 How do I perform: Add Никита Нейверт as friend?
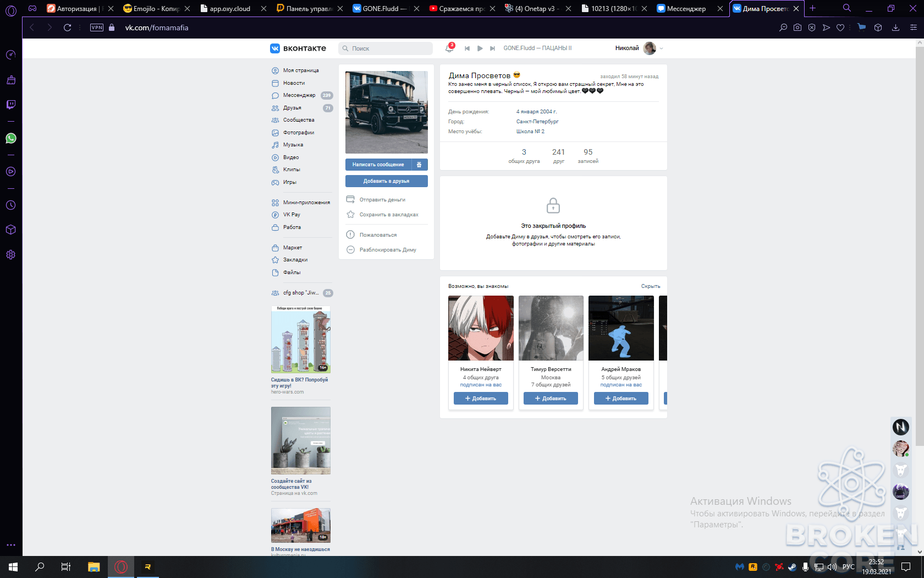[481, 399]
